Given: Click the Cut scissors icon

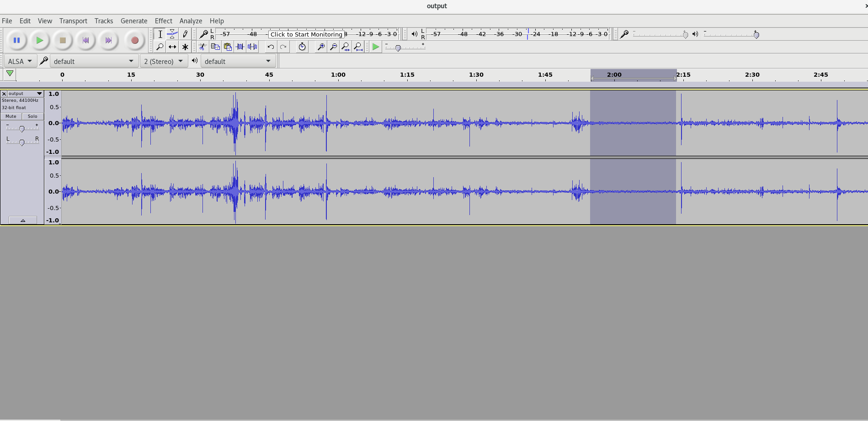Looking at the screenshot, I should (203, 47).
